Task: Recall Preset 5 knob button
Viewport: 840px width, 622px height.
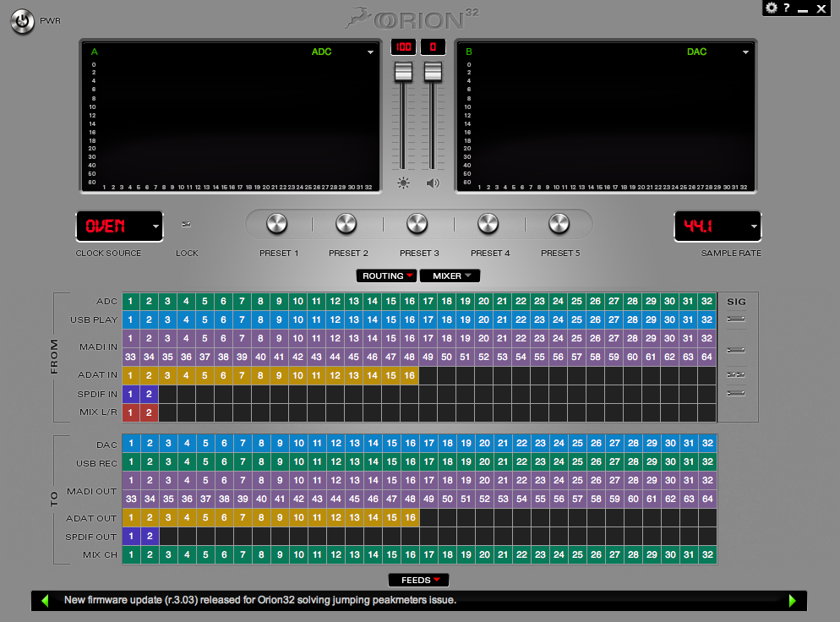Action: click(x=559, y=224)
